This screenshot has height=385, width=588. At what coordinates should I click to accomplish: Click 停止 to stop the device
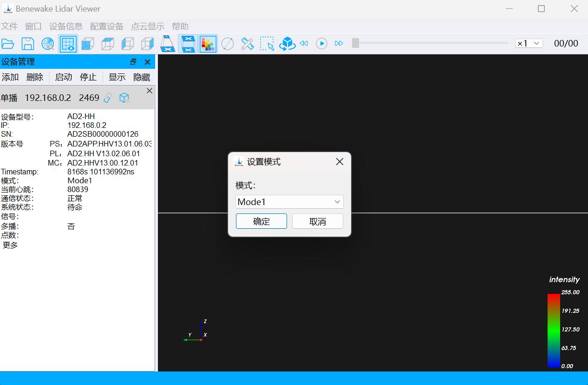(88, 77)
